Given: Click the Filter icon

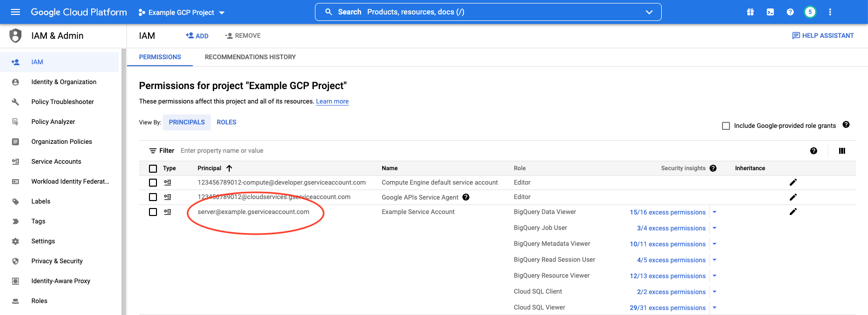Looking at the screenshot, I should pos(153,151).
